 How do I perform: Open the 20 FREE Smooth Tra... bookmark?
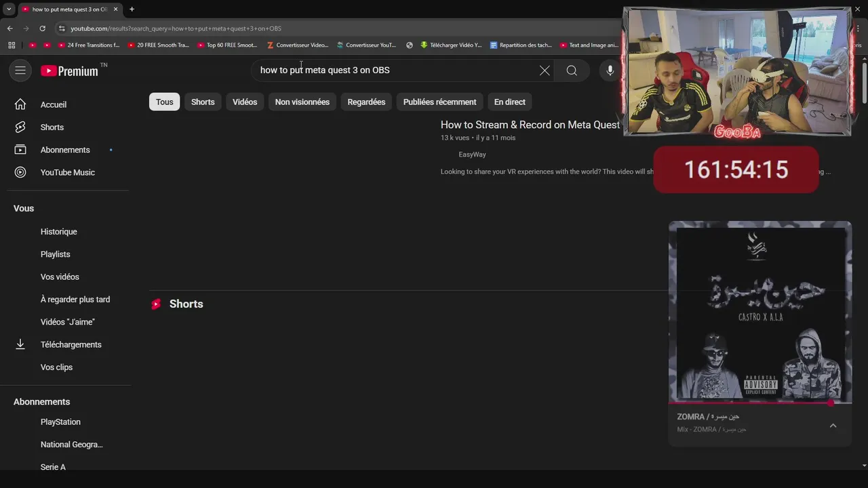click(x=159, y=45)
